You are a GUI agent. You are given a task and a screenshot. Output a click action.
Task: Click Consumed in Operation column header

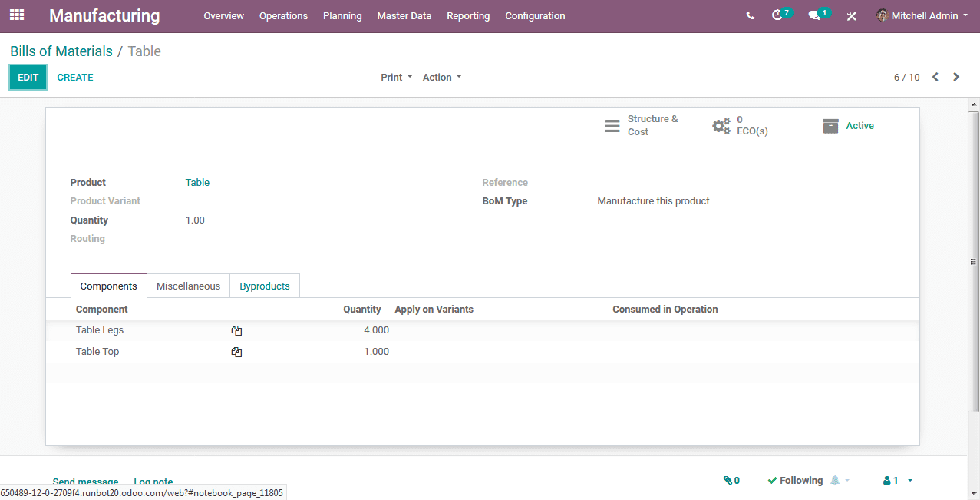coord(665,309)
